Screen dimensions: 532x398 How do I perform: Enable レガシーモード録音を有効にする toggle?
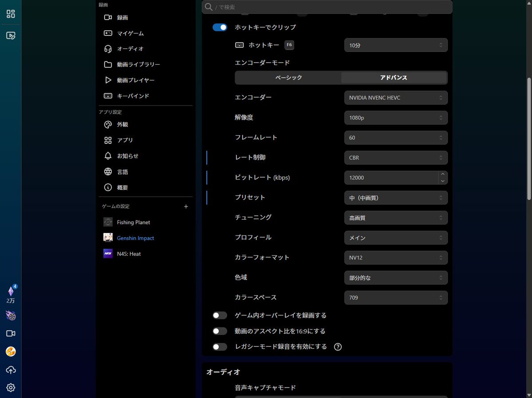(x=220, y=347)
